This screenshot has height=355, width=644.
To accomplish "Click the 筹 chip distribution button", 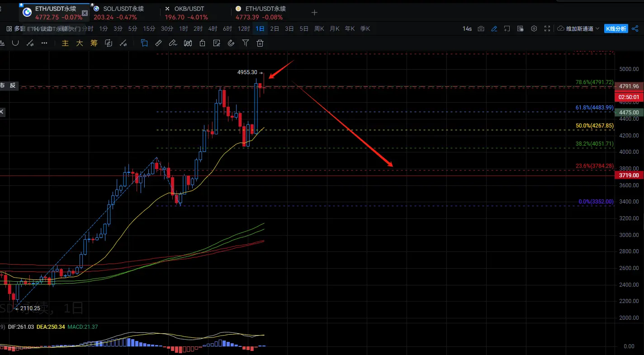I will [94, 43].
